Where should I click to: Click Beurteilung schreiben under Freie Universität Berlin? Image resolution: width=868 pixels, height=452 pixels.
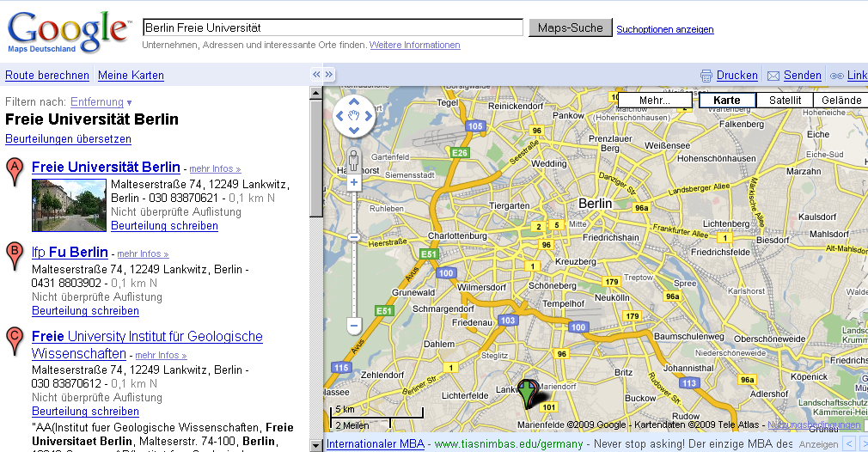(164, 226)
